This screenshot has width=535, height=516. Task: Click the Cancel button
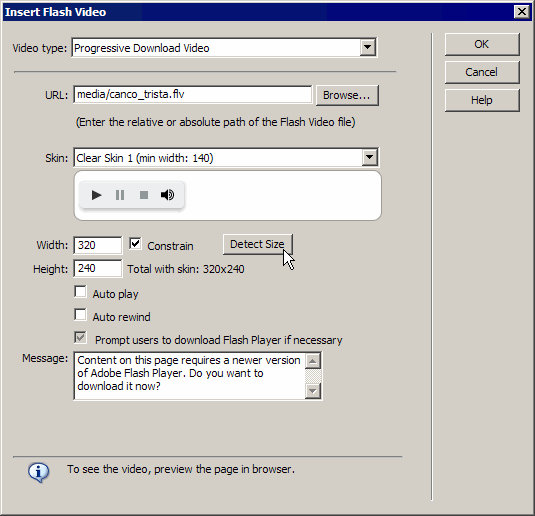482,72
